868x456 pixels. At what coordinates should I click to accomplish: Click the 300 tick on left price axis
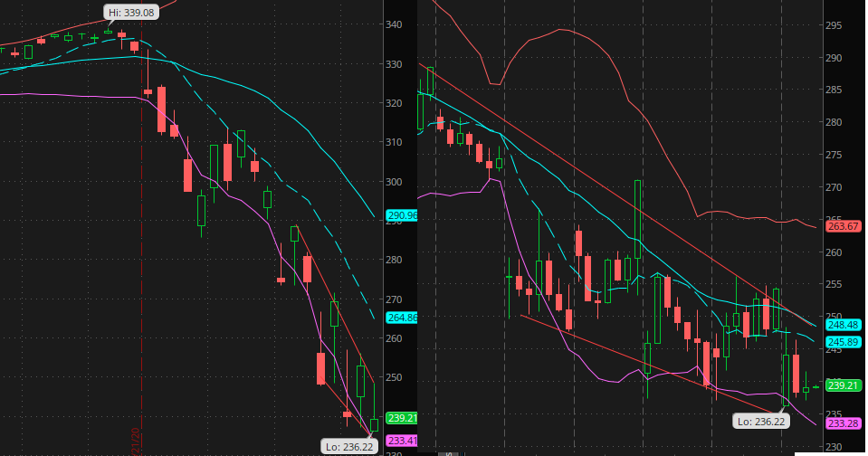tap(394, 182)
